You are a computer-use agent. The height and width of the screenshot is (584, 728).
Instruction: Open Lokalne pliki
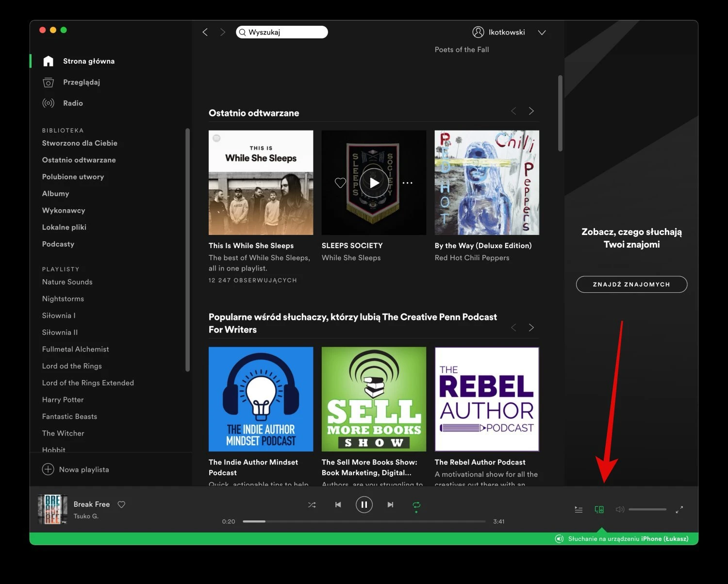coord(64,227)
